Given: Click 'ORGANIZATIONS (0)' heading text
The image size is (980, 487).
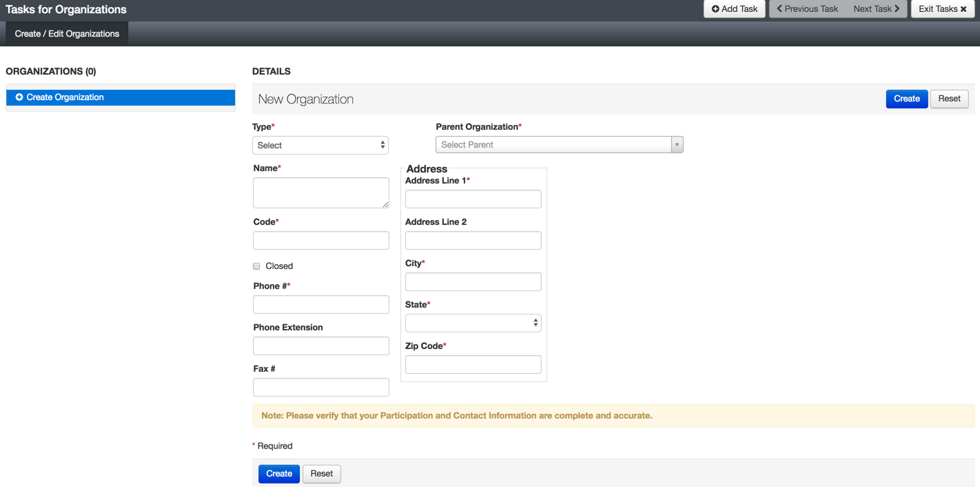Looking at the screenshot, I should [51, 71].
